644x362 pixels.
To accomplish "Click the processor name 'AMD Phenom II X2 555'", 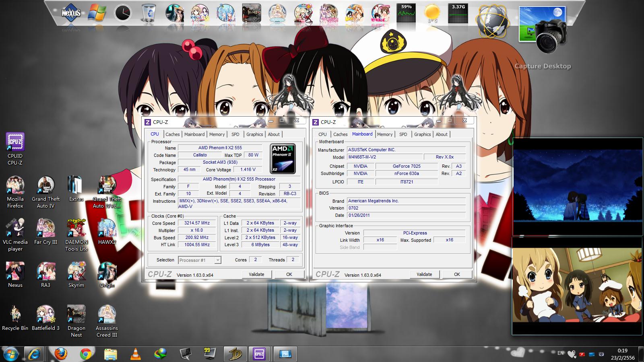I will coord(220,148).
